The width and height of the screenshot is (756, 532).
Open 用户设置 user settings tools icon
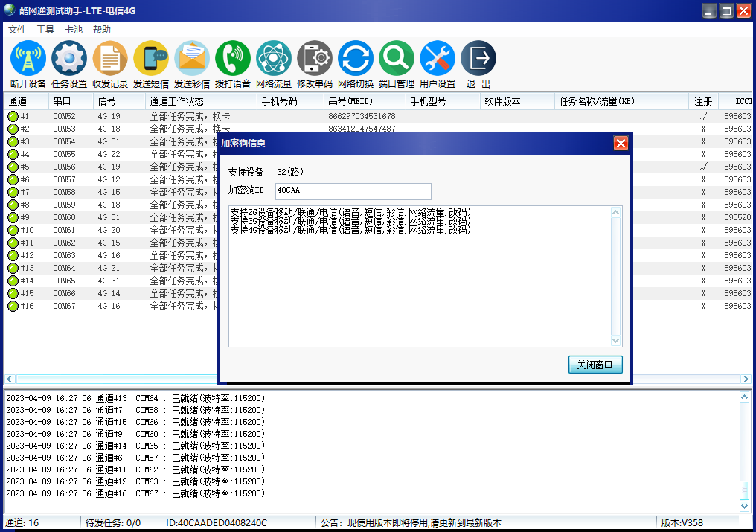[x=438, y=58]
